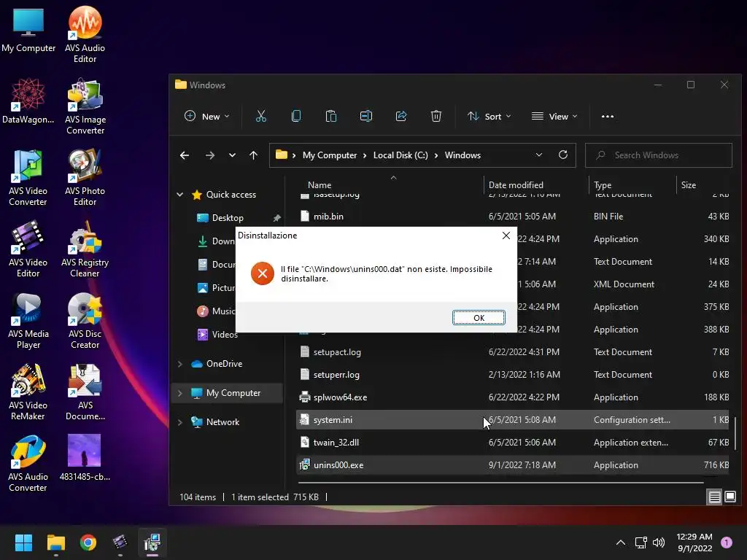Open AVS Video Editor shortcut
This screenshot has height=560, width=747.
(28, 249)
